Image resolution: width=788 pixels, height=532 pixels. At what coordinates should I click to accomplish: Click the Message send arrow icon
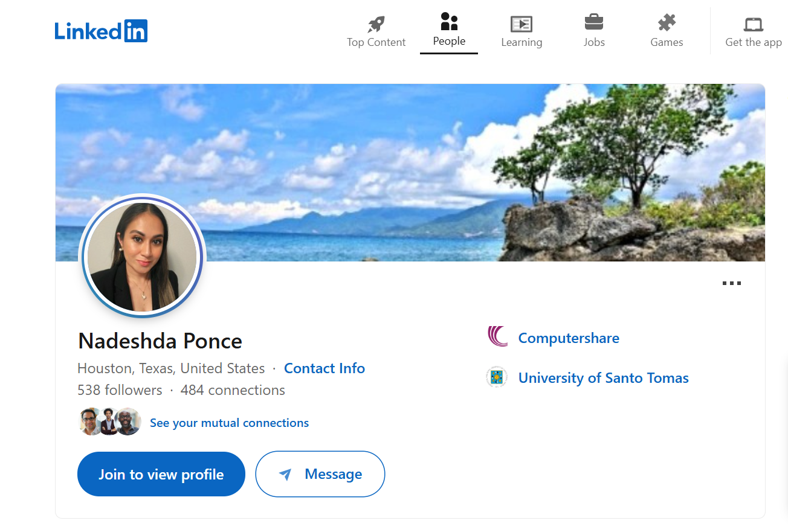pyautogui.click(x=283, y=474)
